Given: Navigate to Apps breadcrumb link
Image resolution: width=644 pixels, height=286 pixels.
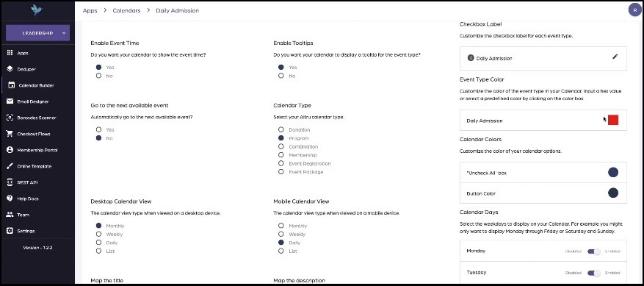Looking at the screenshot, I should (x=90, y=11).
